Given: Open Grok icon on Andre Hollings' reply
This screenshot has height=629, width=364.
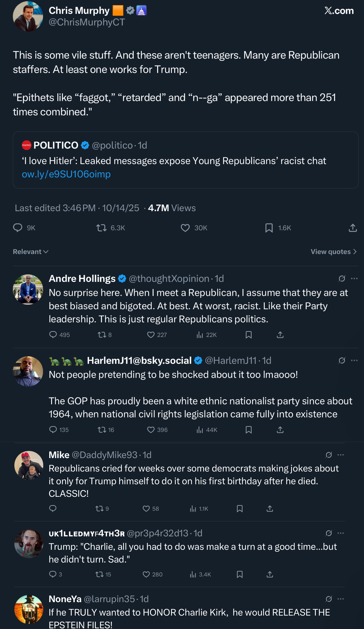Looking at the screenshot, I should coord(342,279).
